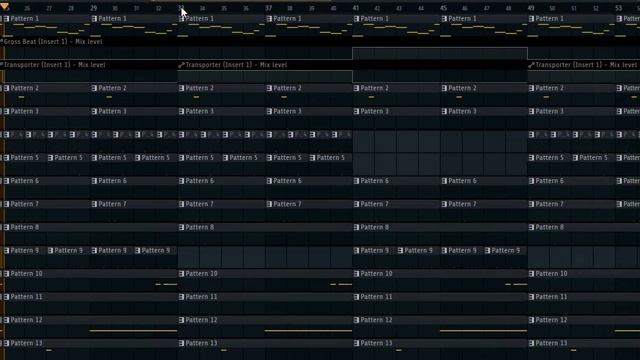
Task: Open clip menu icon of Pattern 2 at bar 37
Action: [x=269, y=88]
